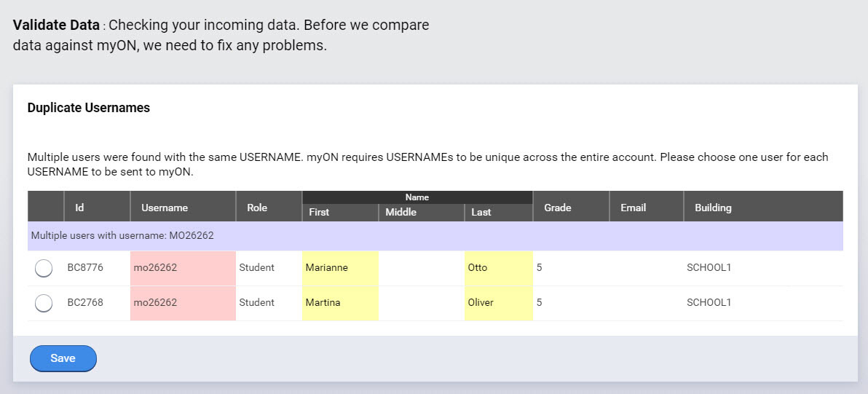
Task: Click the First name column header
Action: [x=341, y=213]
